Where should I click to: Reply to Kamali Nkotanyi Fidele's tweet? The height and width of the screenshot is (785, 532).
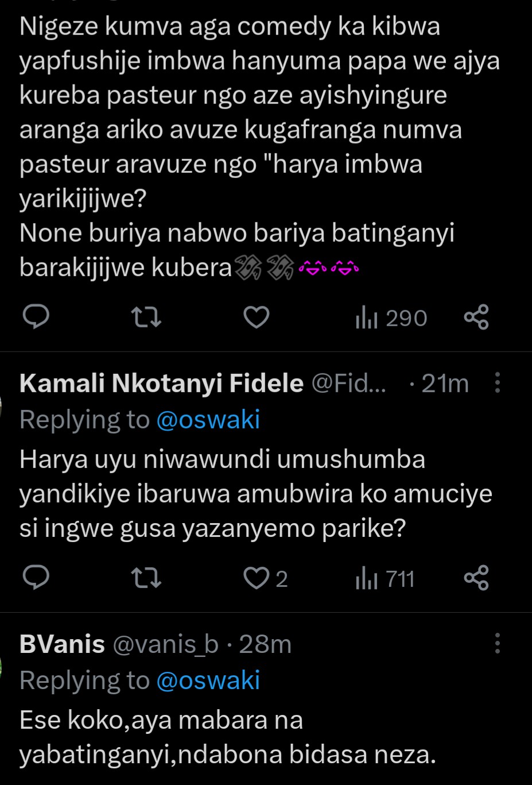pos(36,578)
